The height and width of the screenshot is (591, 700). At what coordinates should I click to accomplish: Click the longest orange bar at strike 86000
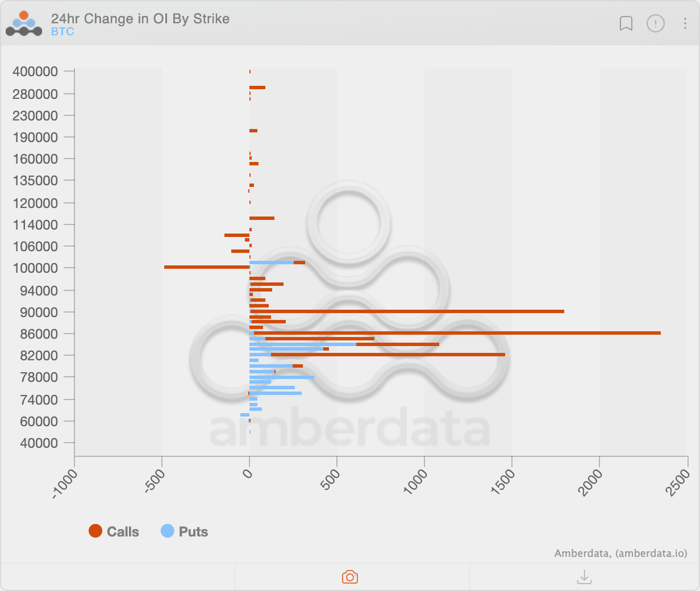455,332
